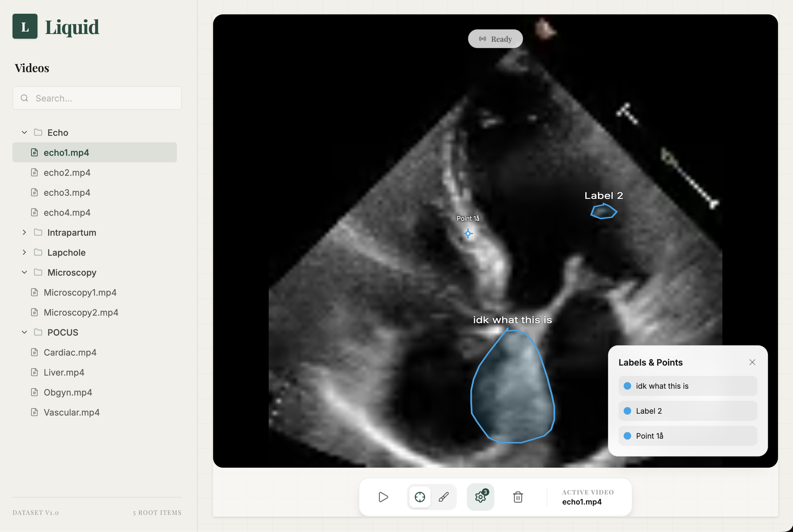Expand the Intrapartum folder

click(24, 232)
